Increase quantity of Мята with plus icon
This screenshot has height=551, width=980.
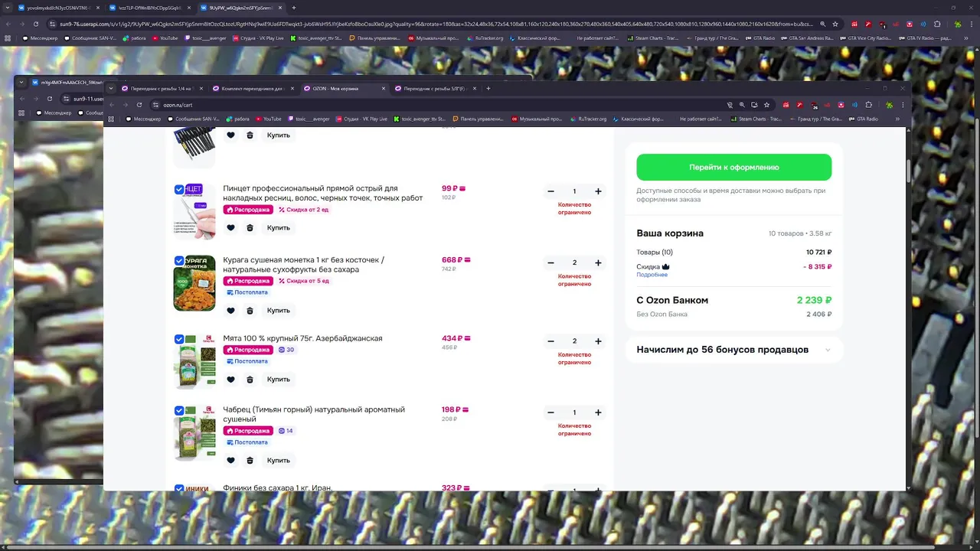click(598, 341)
